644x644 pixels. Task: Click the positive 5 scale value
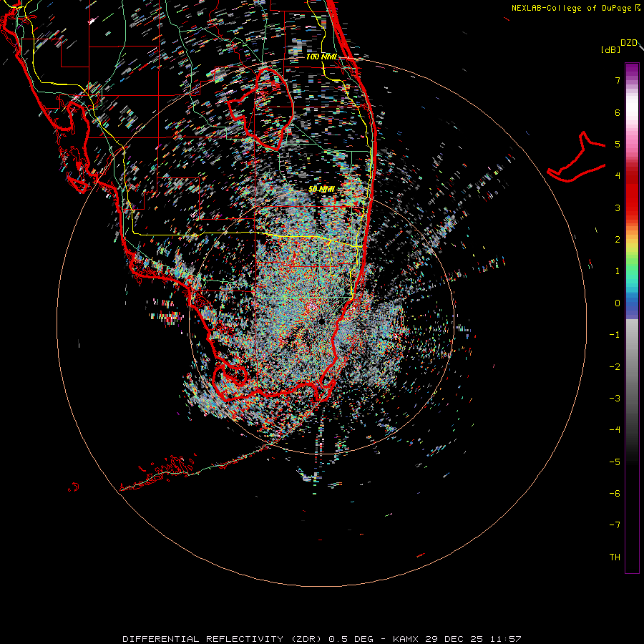(x=618, y=144)
